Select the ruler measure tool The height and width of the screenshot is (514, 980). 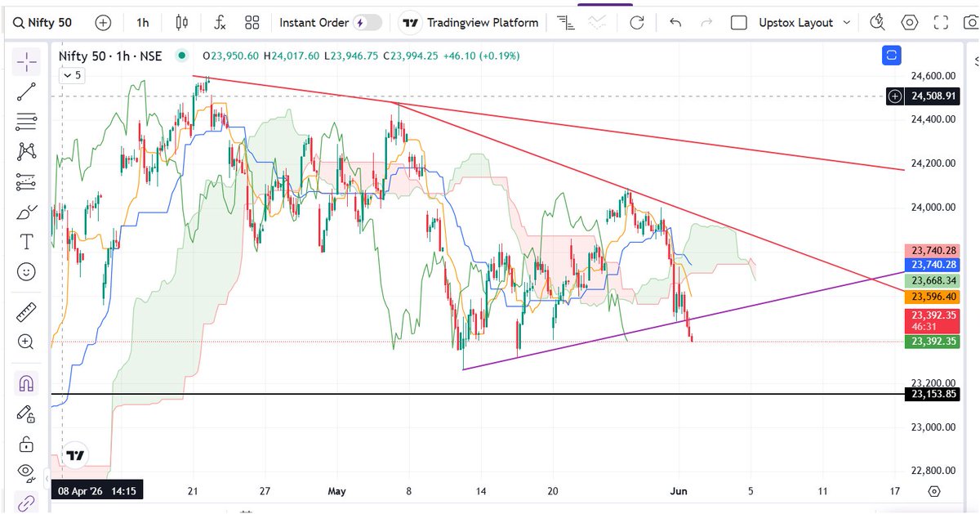(26, 312)
